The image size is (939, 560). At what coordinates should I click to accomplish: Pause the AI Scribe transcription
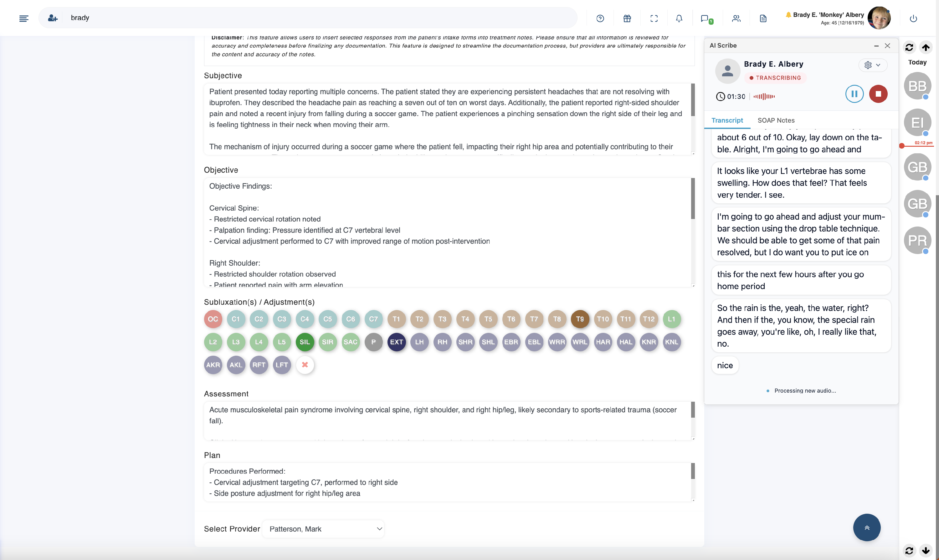(x=854, y=94)
